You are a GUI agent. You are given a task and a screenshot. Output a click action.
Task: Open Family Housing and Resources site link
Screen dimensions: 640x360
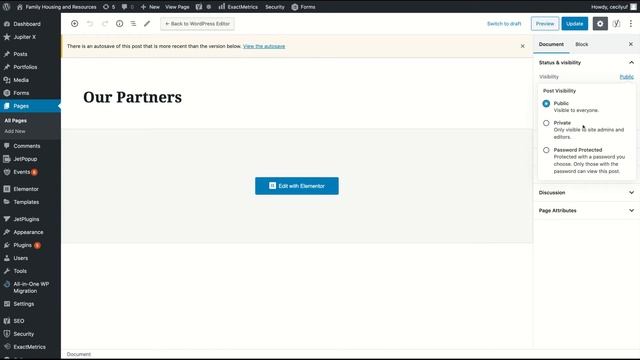57,7
